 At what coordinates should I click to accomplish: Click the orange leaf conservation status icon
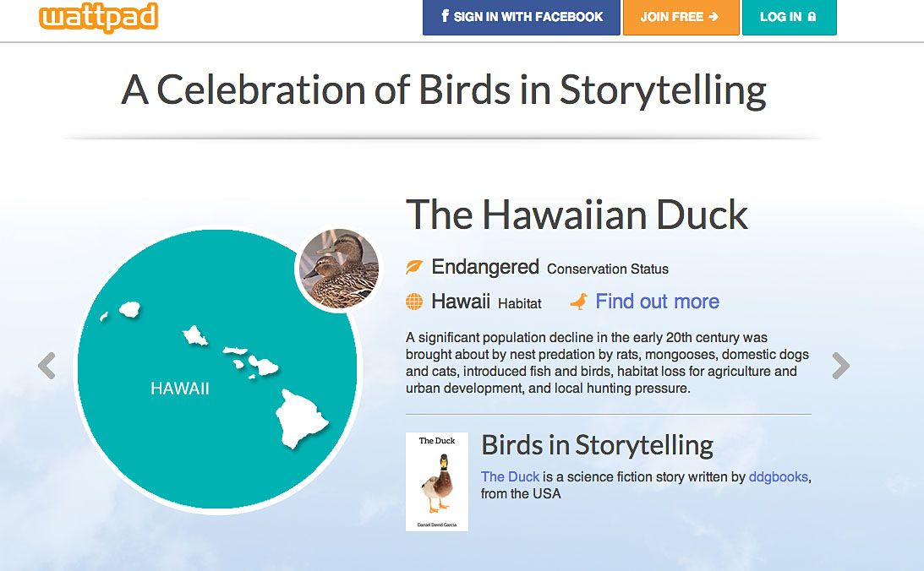click(414, 267)
